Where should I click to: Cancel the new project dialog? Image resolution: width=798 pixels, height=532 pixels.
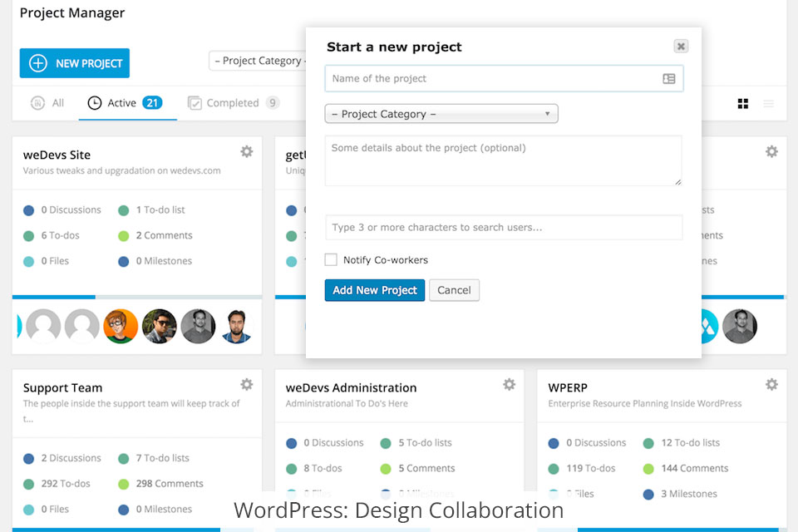[454, 290]
